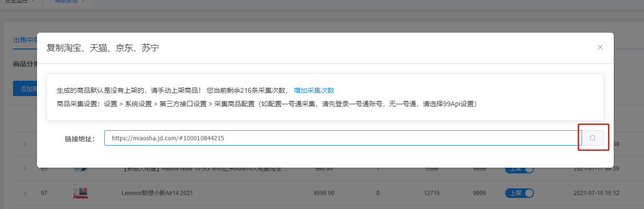Viewport: 644px width, 209px height.
Task: Close the 复制淘宝、天猫、京东、苏宁 dialog
Action: [x=600, y=47]
